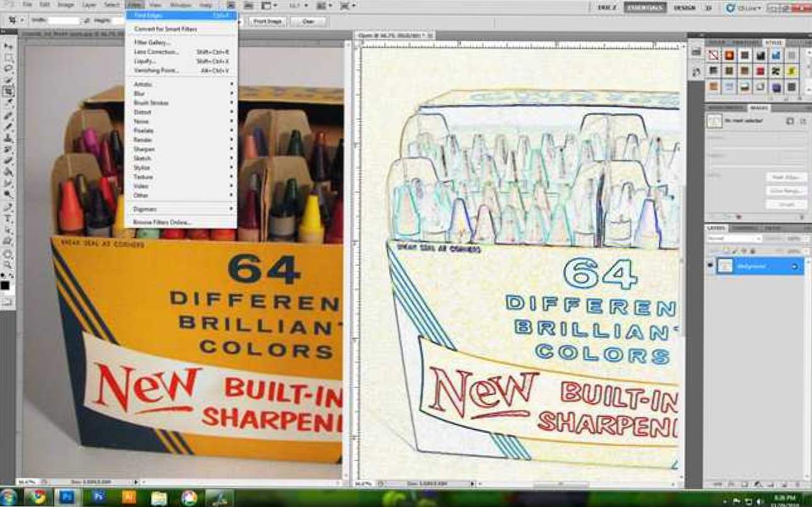Expand the Digimarc filter submenu
Viewport: 812px width, 507px height.
[183, 208]
